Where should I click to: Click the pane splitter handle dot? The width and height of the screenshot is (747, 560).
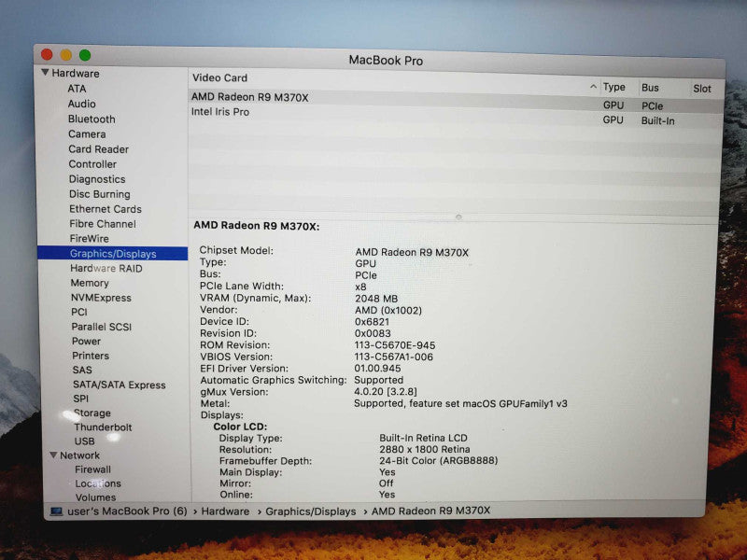pos(458,217)
